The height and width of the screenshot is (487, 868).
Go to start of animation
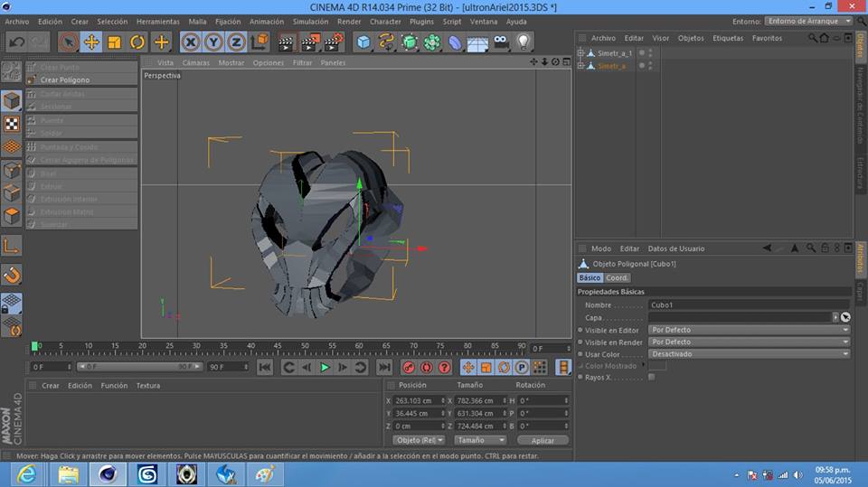(x=265, y=367)
